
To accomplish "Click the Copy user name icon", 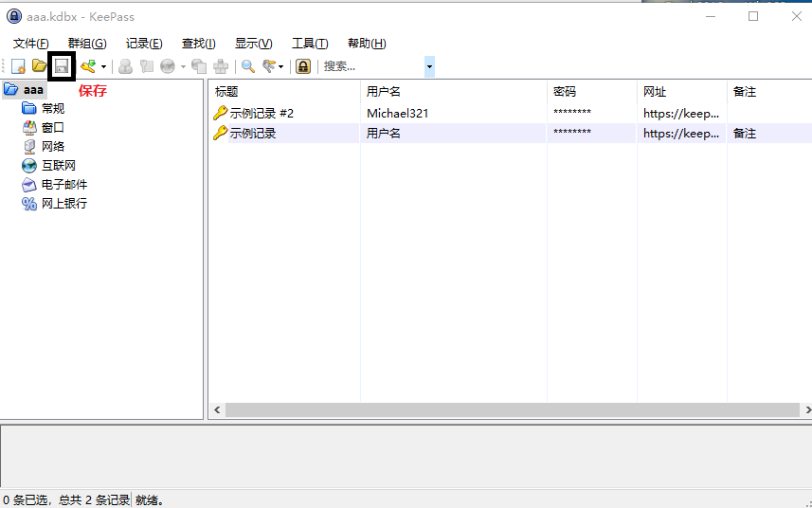I will coord(125,66).
